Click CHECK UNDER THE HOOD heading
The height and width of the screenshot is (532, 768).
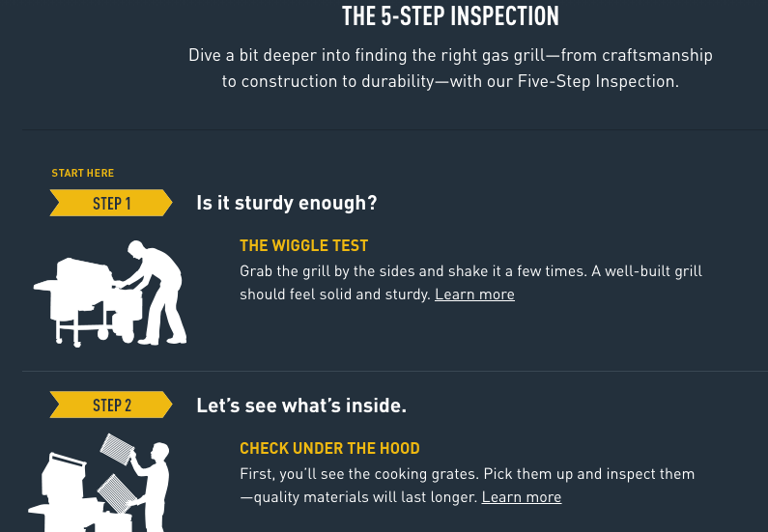pyautogui.click(x=329, y=448)
